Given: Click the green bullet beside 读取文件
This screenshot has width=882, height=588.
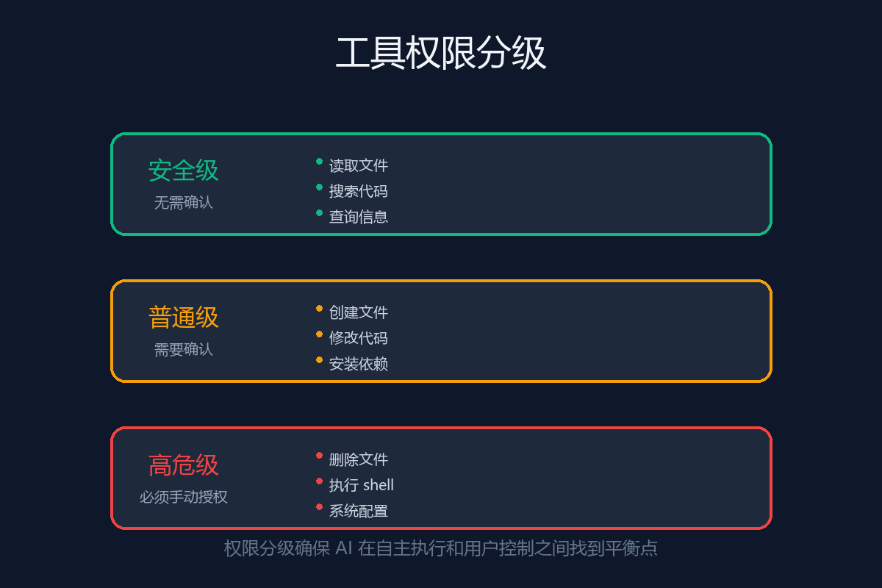Looking at the screenshot, I should (319, 162).
